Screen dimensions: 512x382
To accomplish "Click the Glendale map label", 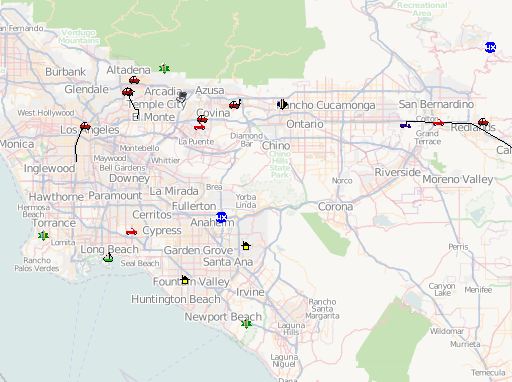I will pyautogui.click(x=86, y=89).
